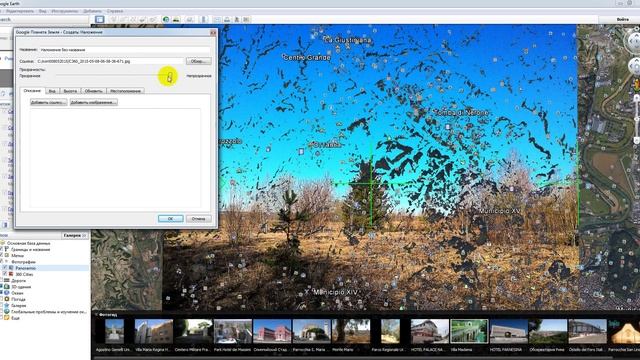Toggle the Океан layer checkbox
This screenshot has width=640, height=360.
tap(1, 293)
